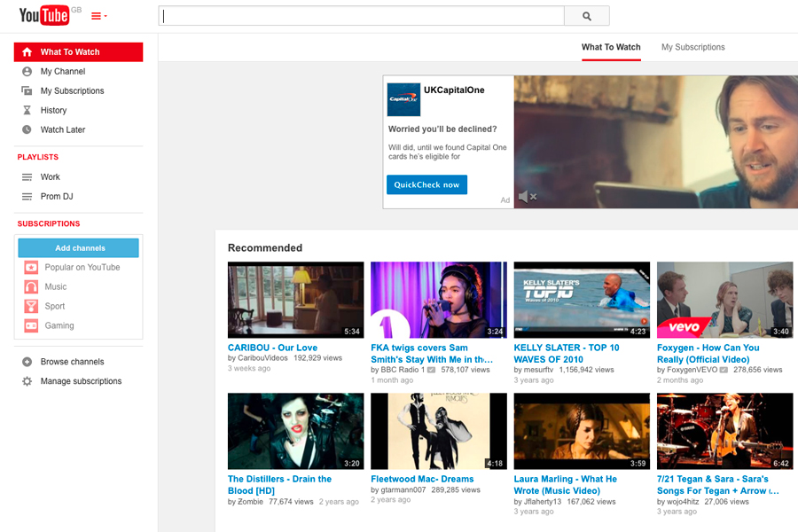Open the Prom DJ playlist
798x532 pixels.
[57, 197]
